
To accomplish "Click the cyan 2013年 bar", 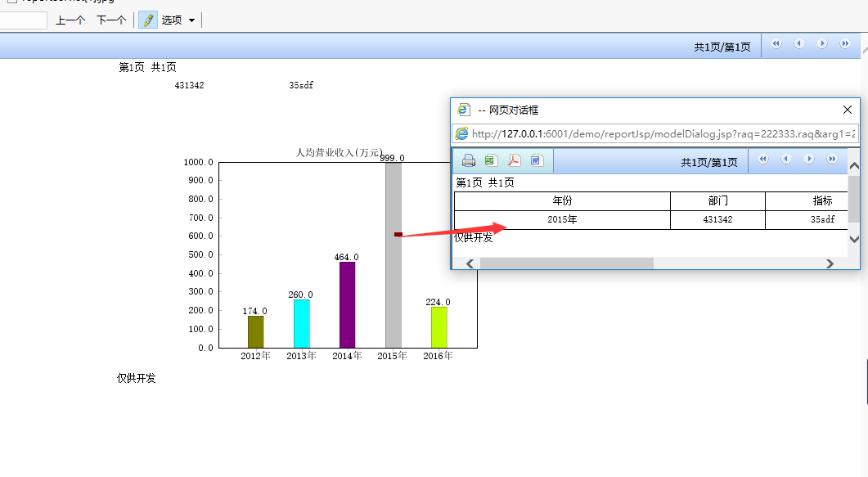I will (x=302, y=324).
